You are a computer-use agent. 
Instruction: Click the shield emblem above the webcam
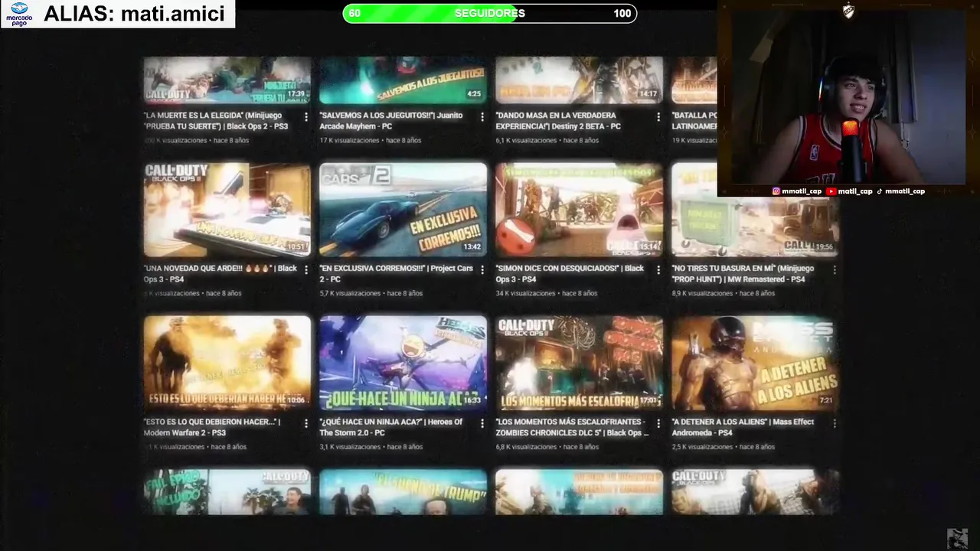point(848,11)
